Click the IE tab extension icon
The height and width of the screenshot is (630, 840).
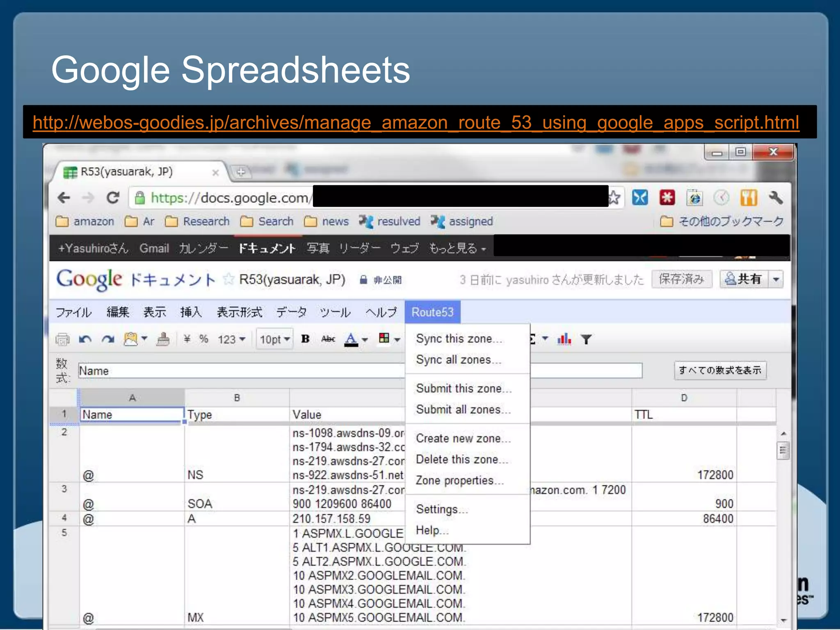click(x=694, y=198)
